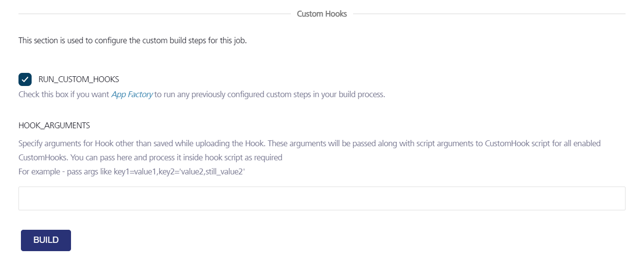Click the Custom Hooks section heading
Viewport: 644px width, 256px height.
[x=322, y=14]
